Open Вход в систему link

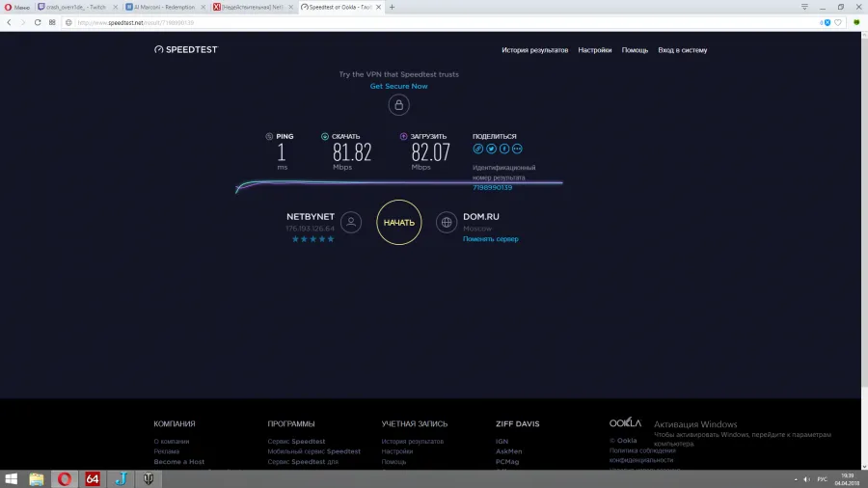(x=683, y=50)
